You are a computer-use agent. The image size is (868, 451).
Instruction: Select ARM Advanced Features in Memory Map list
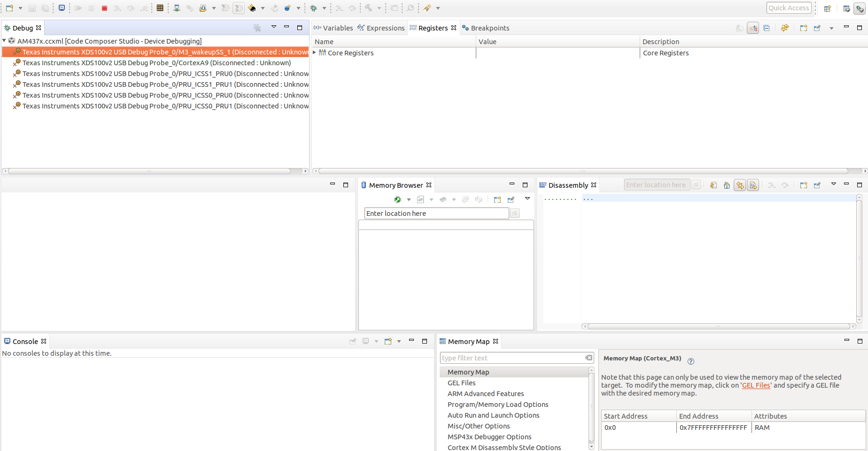click(486, 394)
